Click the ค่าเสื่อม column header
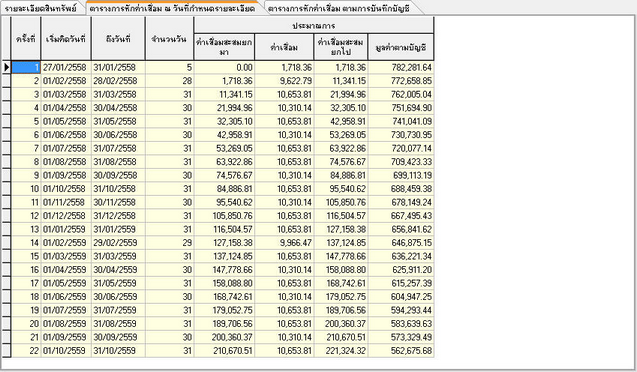The width and height of the screenshot is (637, 372). 284,47
